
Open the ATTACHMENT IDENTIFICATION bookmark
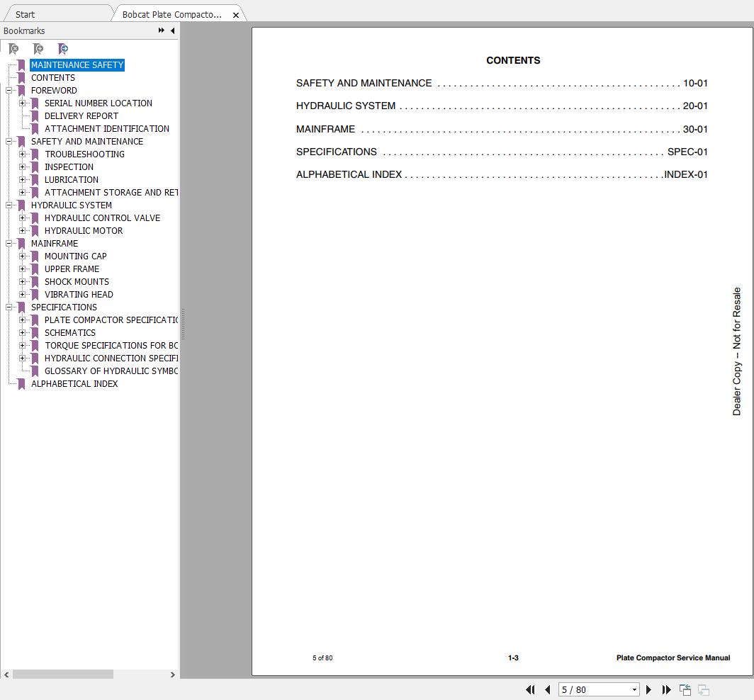coord(107,128)
